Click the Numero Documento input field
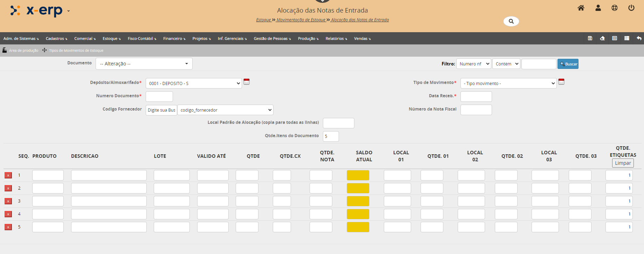Viewport: 644px width, 254px height. [x=159, y=97]
